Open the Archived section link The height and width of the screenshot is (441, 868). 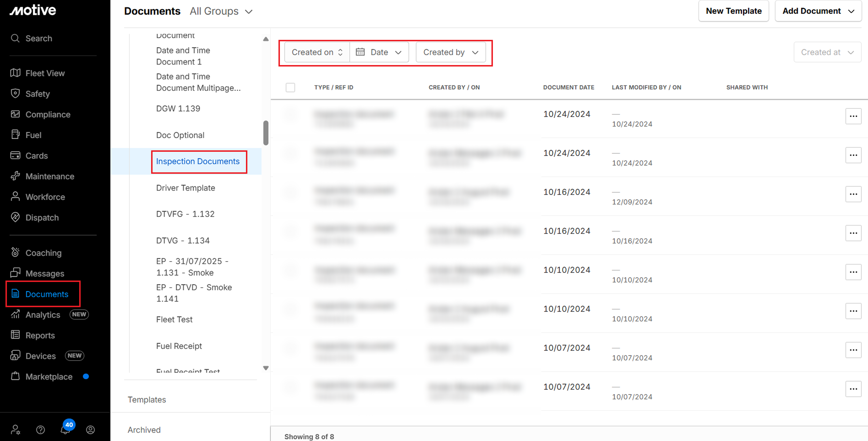coord(144,430)
